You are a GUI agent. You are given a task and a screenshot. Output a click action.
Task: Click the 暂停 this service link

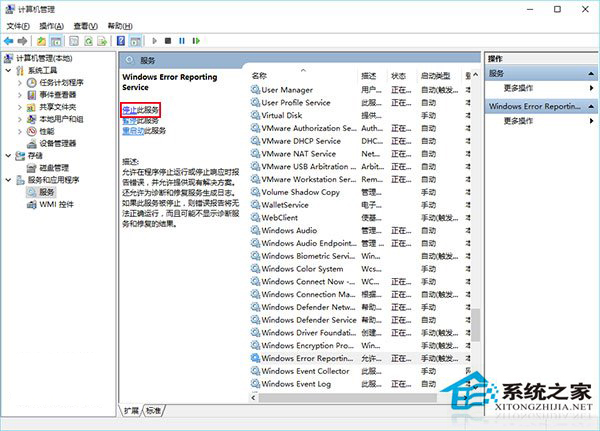pyautogui.click(x=129, y=121)
